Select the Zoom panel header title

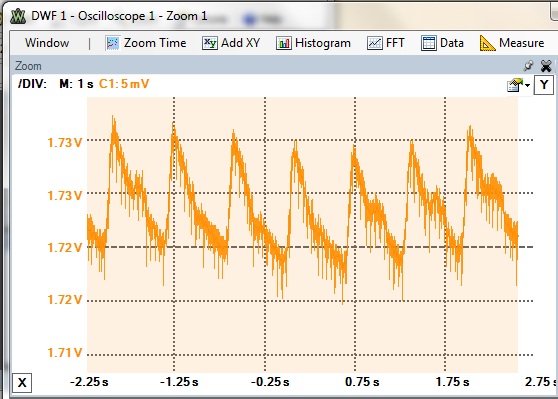tap(28, 66)
